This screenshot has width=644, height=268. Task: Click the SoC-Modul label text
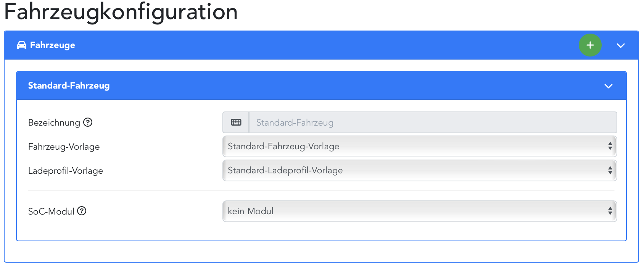point(51,211)
